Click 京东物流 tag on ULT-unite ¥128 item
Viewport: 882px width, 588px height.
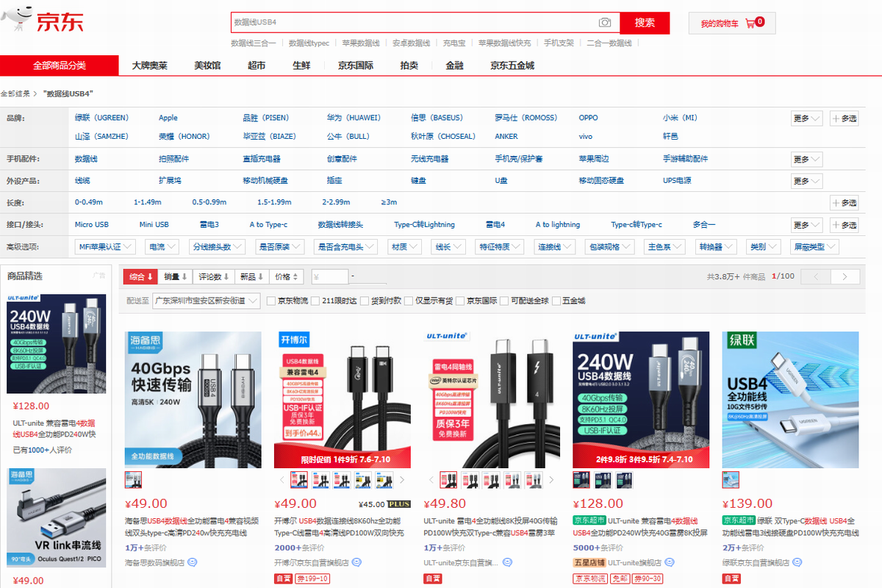[x=590, y=578]
